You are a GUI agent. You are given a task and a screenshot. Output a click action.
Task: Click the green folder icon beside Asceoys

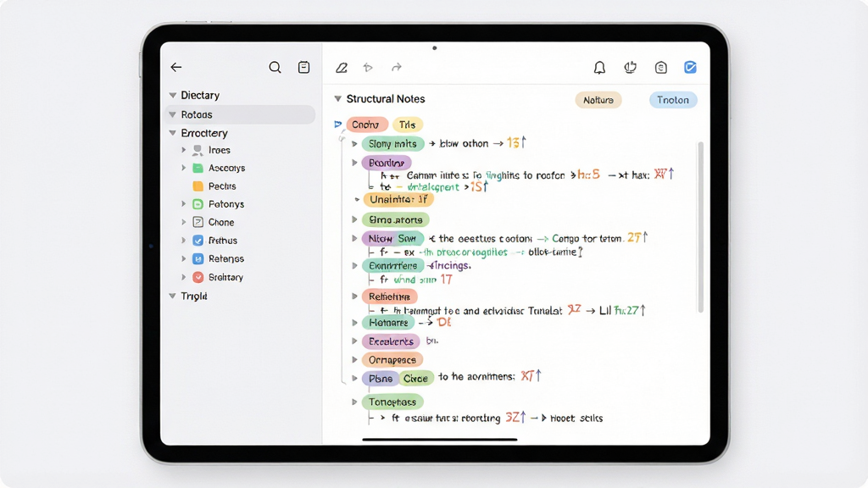point(198,168)
